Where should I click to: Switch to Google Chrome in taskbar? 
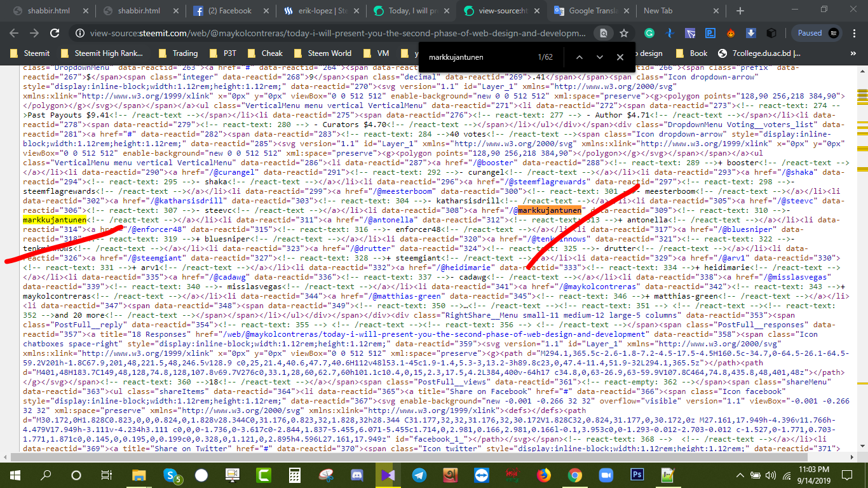(x=574, y=475)
